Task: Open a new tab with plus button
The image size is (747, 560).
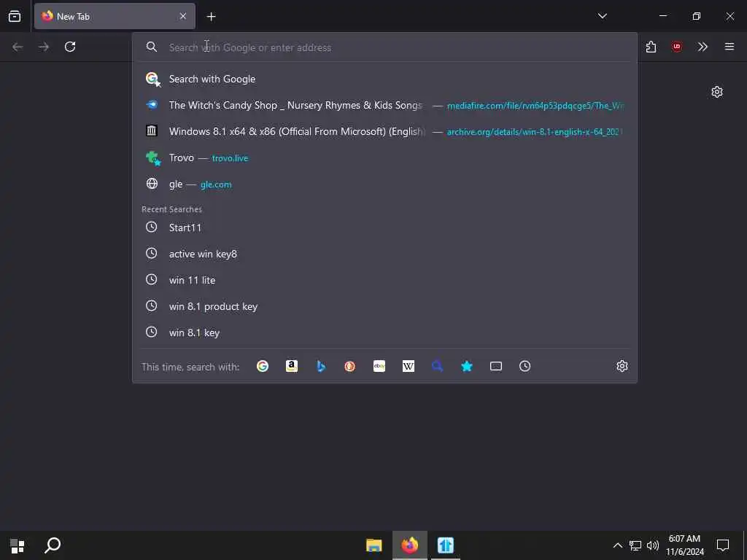Action: [x=211, y=17]
